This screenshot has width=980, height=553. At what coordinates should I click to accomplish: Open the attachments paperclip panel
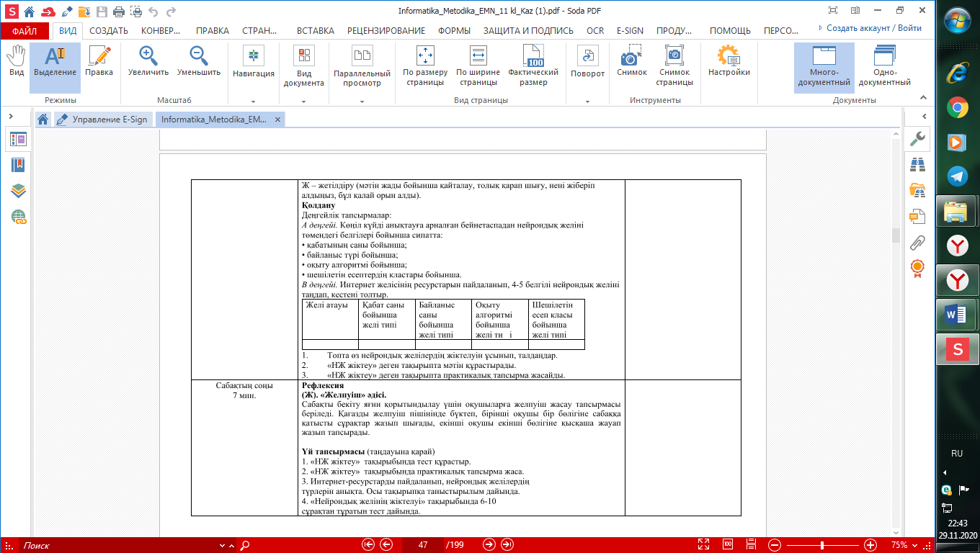[917, 241]
